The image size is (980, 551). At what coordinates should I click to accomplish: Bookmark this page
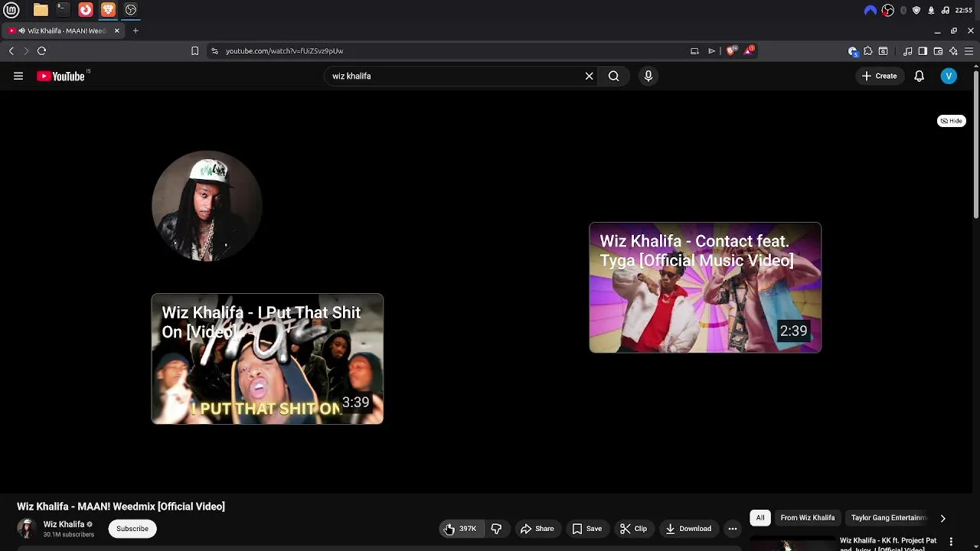pyautogui.click(x=194, y=51)
